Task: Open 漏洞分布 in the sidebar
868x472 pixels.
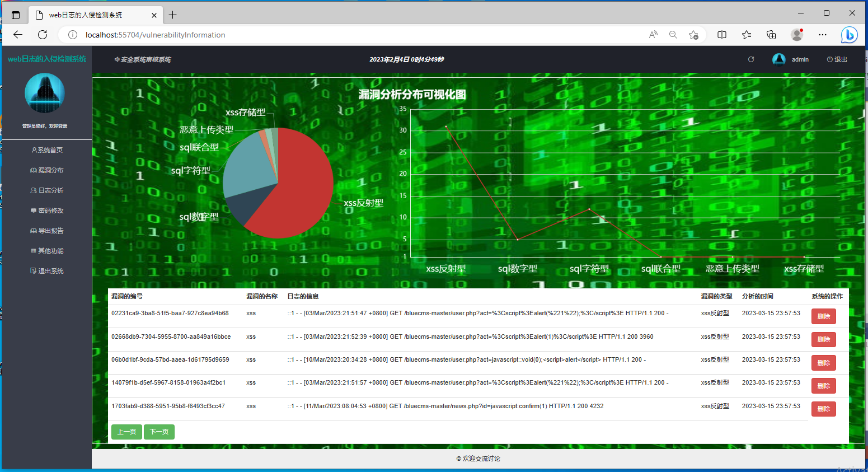Action: point(47,170)
